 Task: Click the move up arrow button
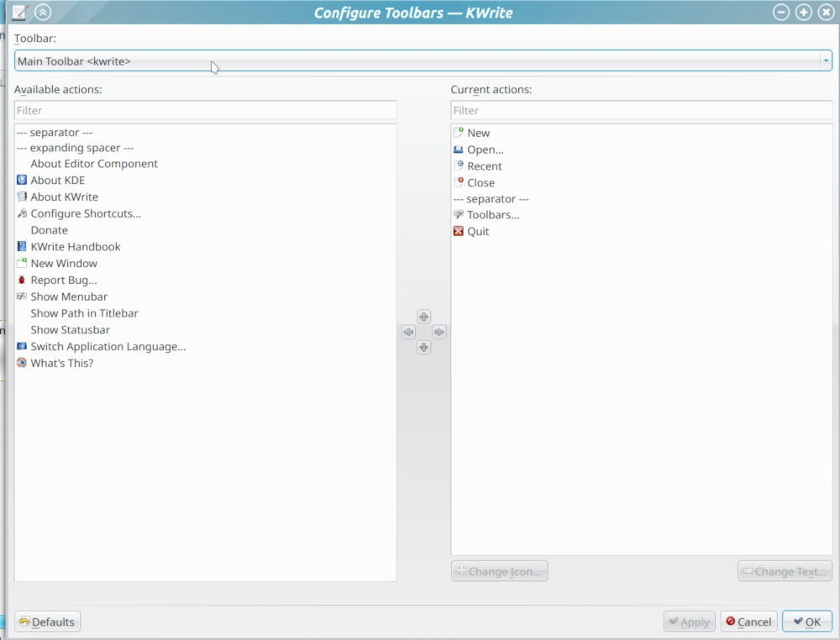click(x=423, y=317)
